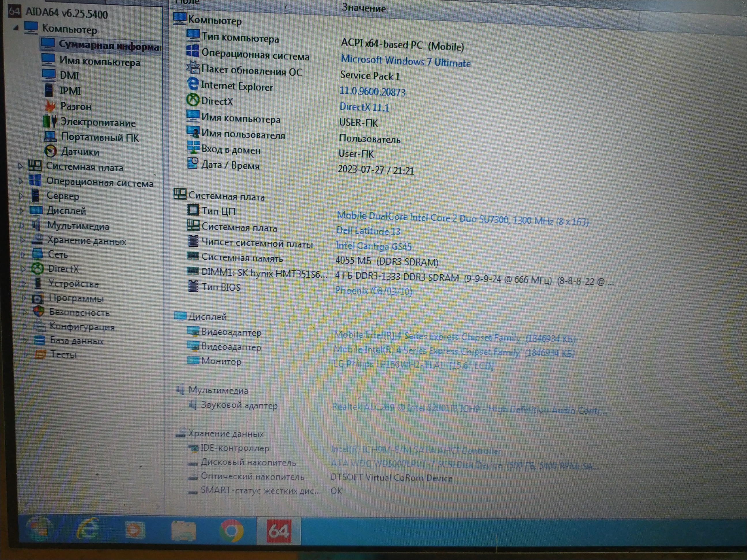This screenshot has height=560, width=747.
Task: Expand the Тесты tree node arrow
Action: [x=26, y=355]
